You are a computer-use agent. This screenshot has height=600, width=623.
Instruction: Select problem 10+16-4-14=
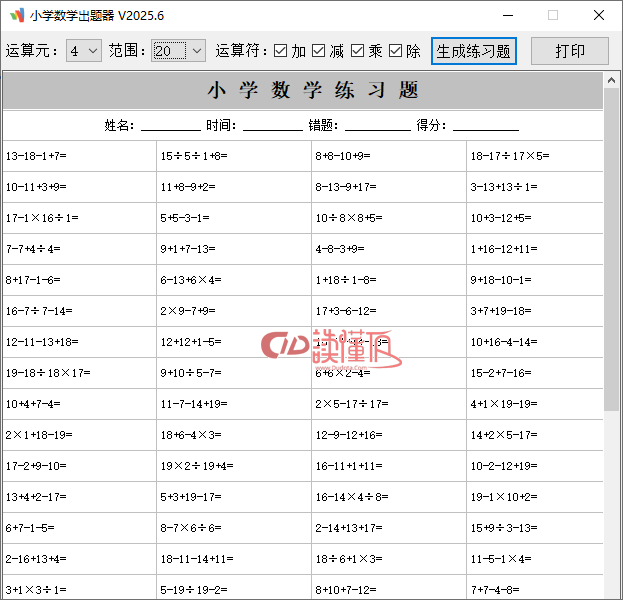(x=504, y=342)
